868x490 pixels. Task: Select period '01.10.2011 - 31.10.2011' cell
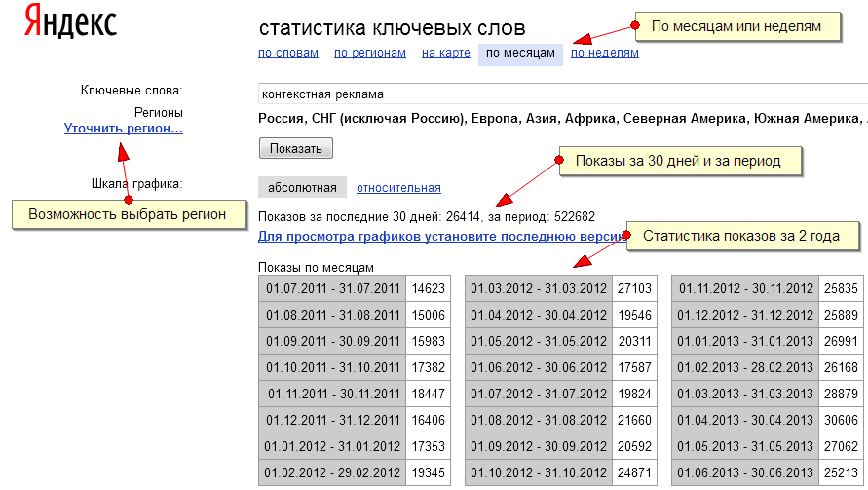(x=333, y=367)
